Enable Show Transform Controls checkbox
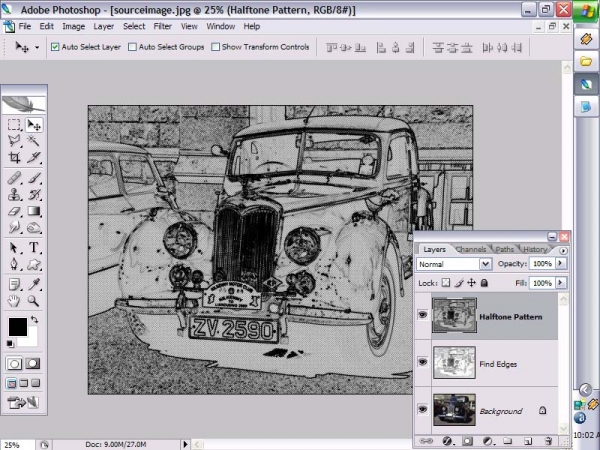Viewport: 600px width, 450px height. (x=215, y=47)
